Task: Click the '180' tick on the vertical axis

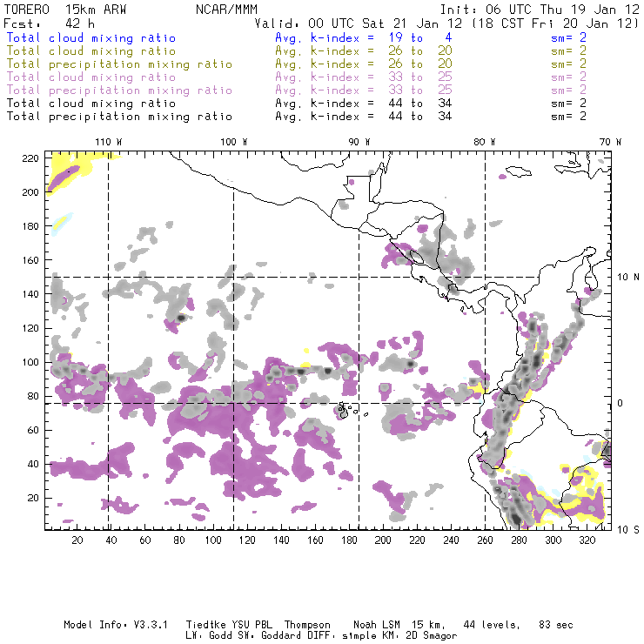Action: pyautogui.click(x=30, y=226)
